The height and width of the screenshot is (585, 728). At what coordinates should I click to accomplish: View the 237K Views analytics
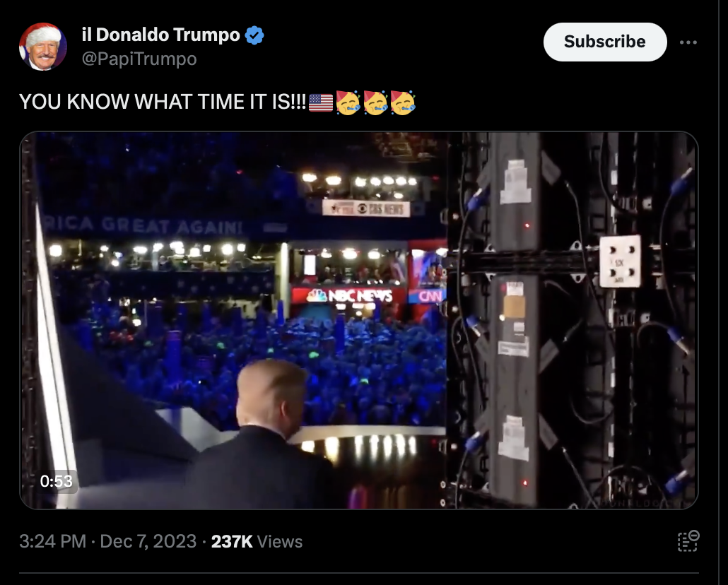[257, 541]
